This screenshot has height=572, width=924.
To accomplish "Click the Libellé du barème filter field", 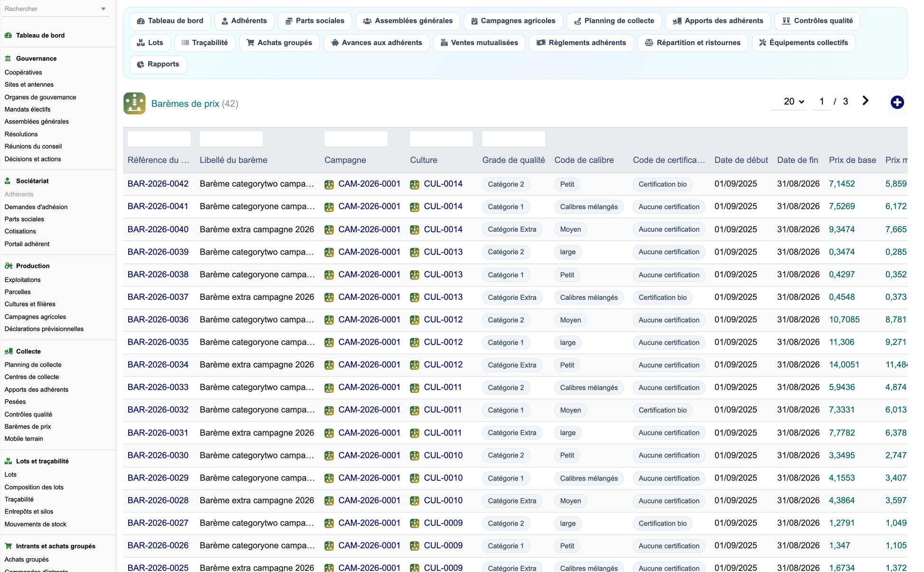I will [x=231, y=139].
